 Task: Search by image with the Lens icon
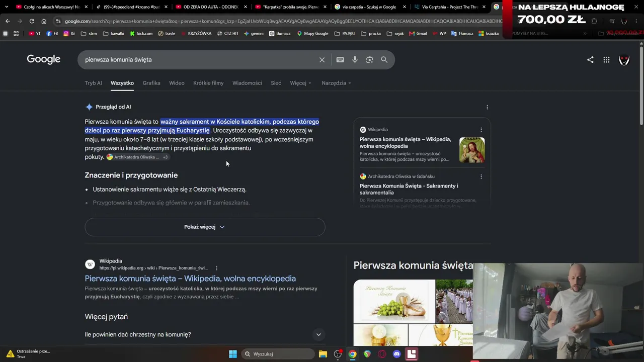pyautogui.click(x=369, y=60)
